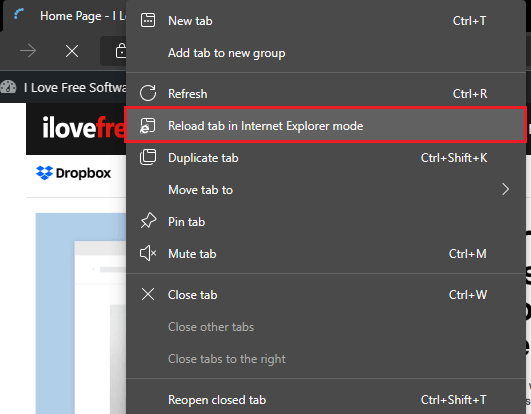Select Pin tab entry

[326, 222]
